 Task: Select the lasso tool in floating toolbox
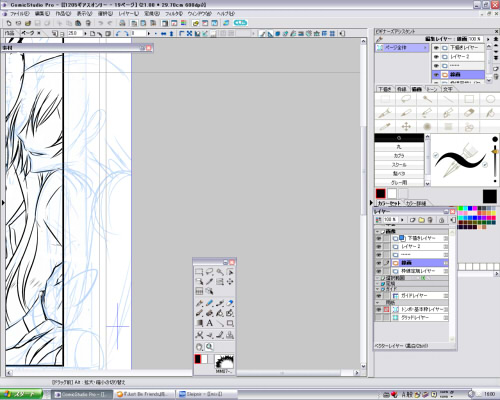(x=209, y=272)
